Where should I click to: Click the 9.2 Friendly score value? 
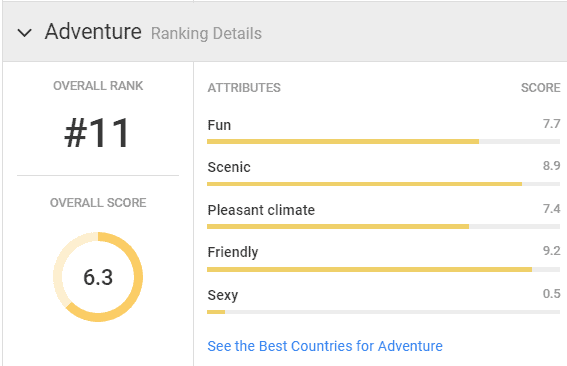551,251
